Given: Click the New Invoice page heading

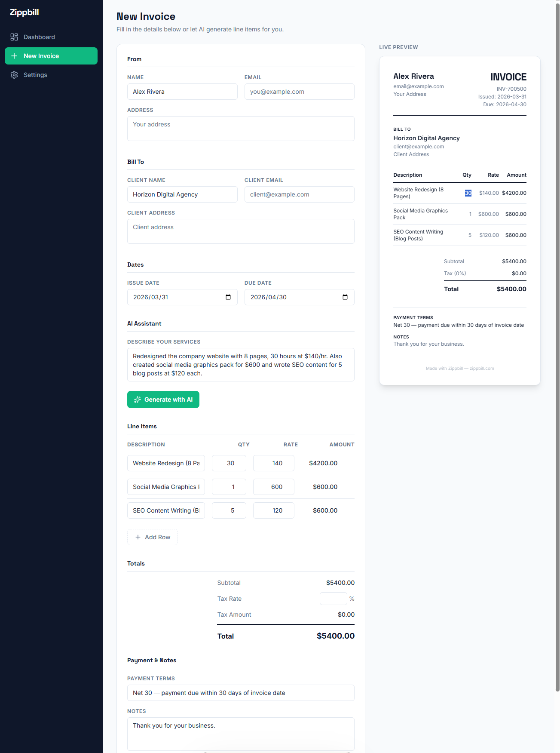Looking at the screenshot, I should tap(146, 16).
